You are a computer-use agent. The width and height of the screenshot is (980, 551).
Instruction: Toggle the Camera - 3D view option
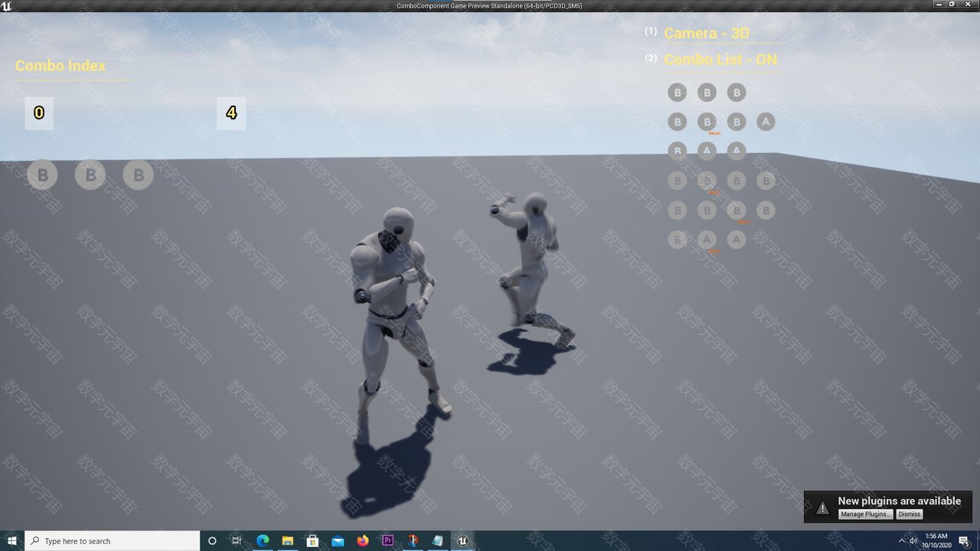click(x=706, y=33)
